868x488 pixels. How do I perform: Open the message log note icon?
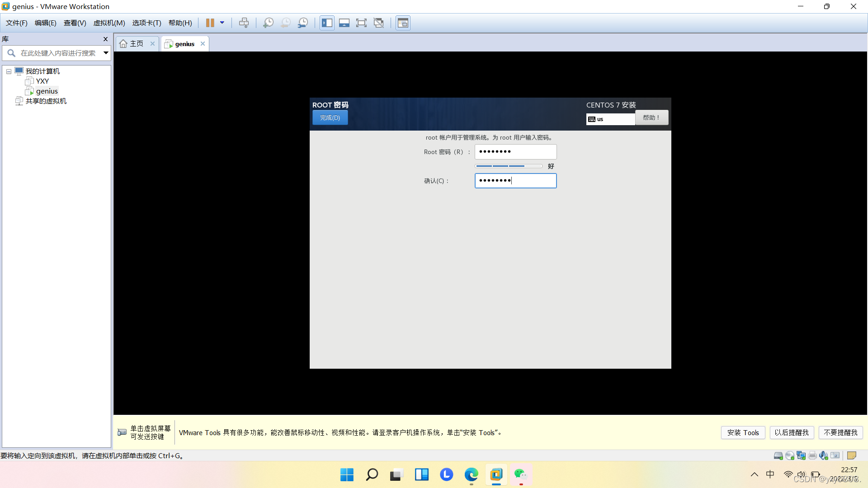click(852, 456)
